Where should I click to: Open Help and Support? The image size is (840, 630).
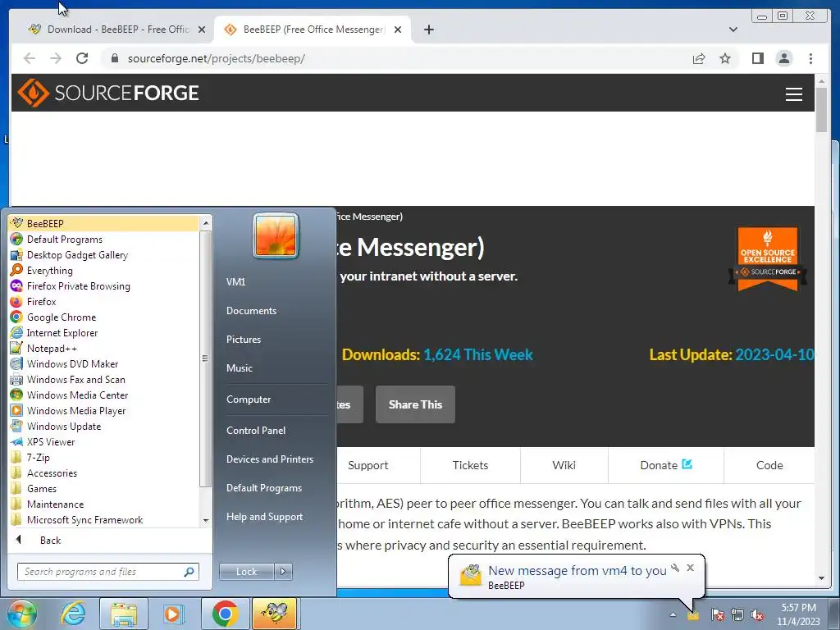point(264,517)
